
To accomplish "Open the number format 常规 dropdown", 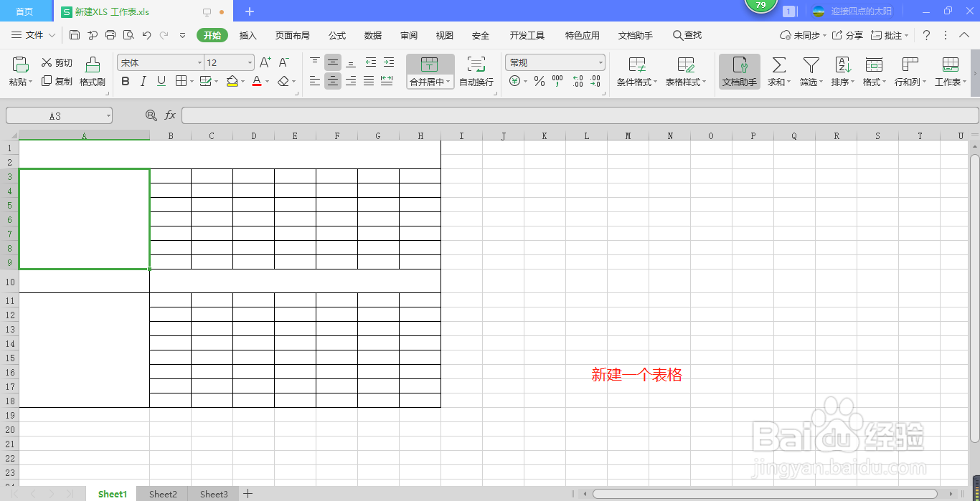I will (x=600, y=63).
